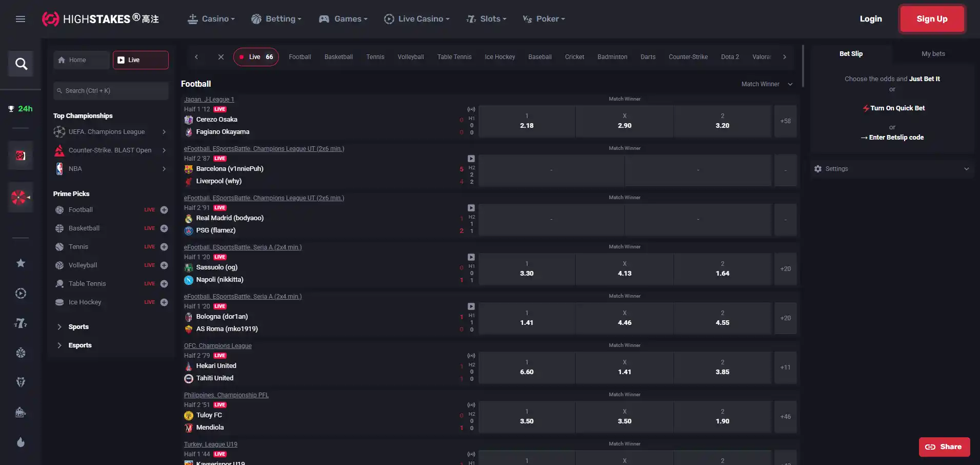Open the Casino dropdown menu

point(211,19)
